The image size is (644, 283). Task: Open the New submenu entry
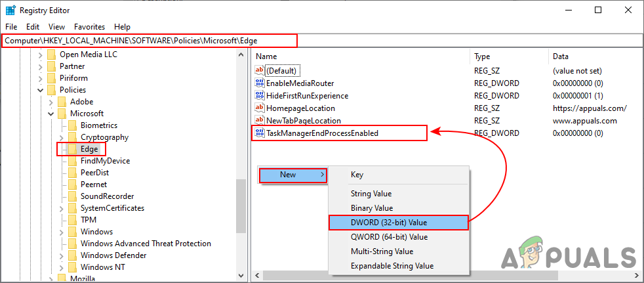(x=292, y=175)
